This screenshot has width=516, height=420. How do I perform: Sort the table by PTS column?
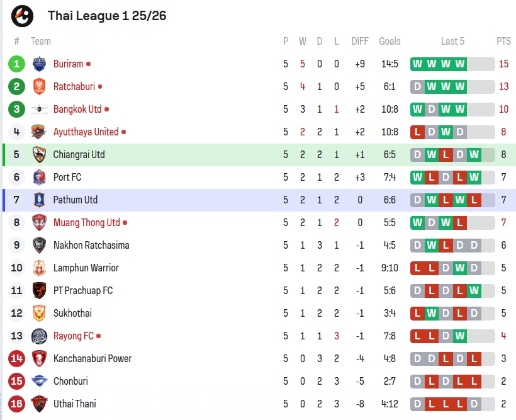[503, 41]
